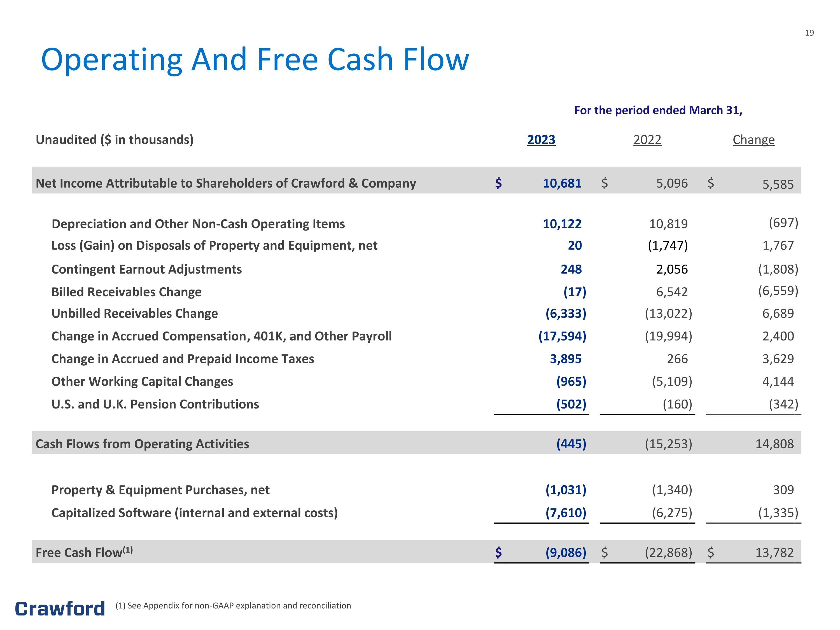Click the Cash Flows from Operating Activities row
840x630 pixels.
click(417, 443)
